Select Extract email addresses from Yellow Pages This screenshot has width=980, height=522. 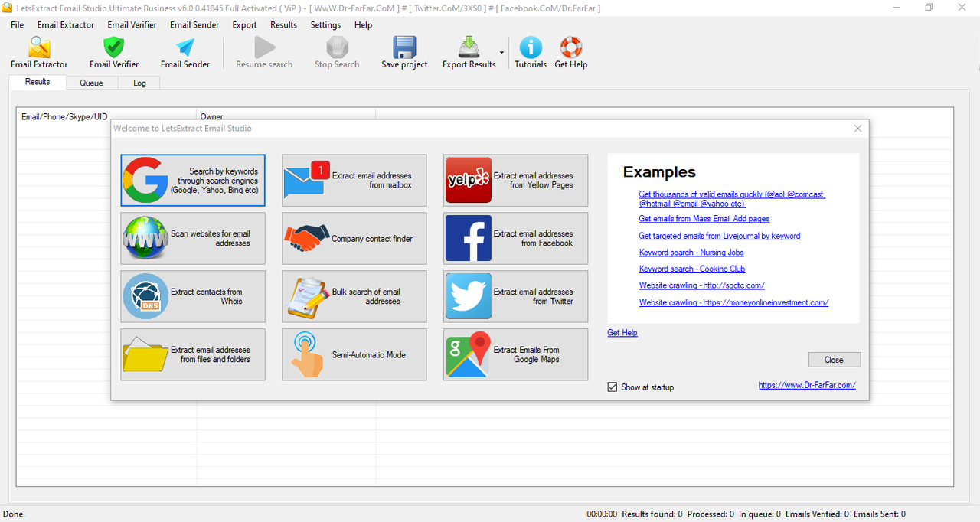[x=516, y=181]
